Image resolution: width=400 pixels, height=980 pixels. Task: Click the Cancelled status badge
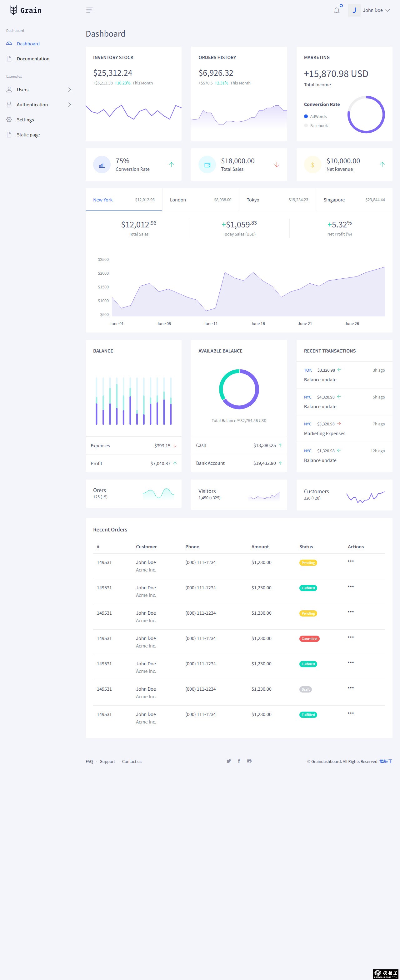309,639
